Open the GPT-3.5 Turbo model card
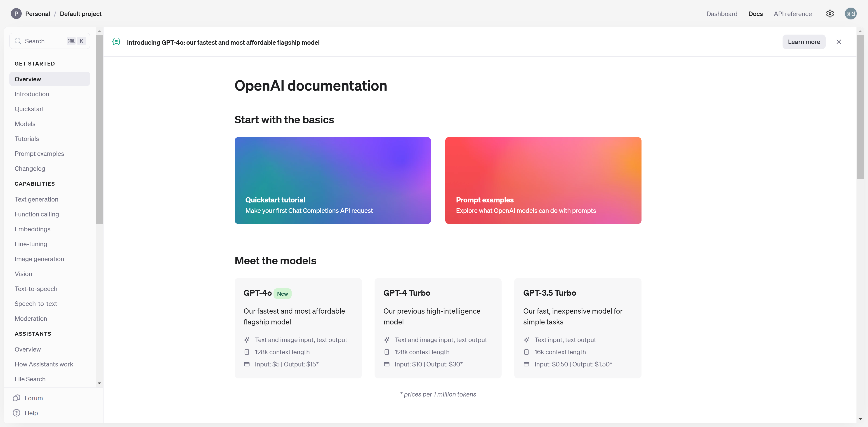 point(578,328)
